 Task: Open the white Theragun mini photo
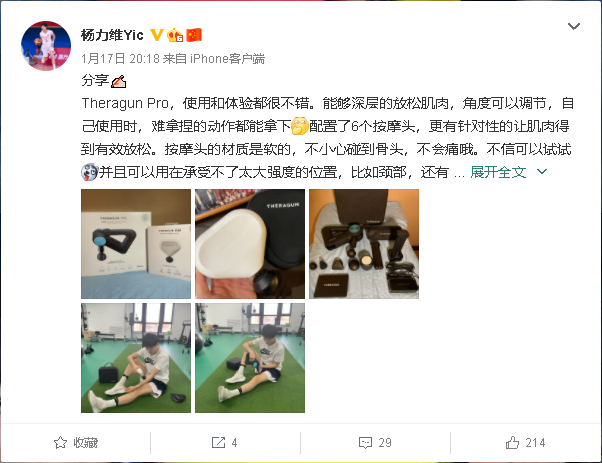[250, 244]
